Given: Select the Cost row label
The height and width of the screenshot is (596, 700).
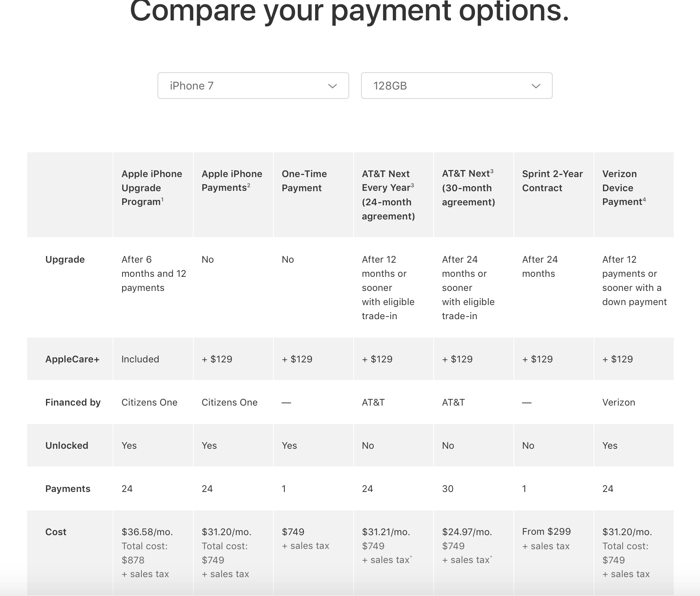Looking at the screenshot, I should [56, 532].
